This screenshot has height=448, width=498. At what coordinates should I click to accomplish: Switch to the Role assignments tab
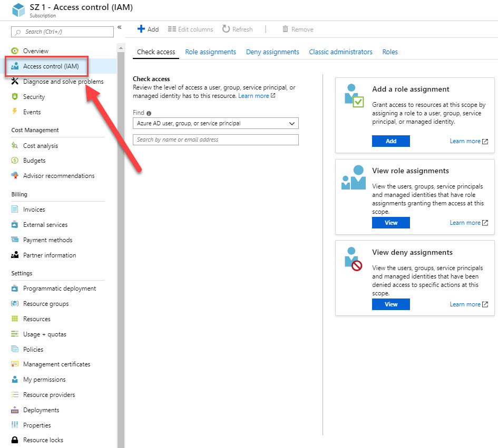click(211, 52)
